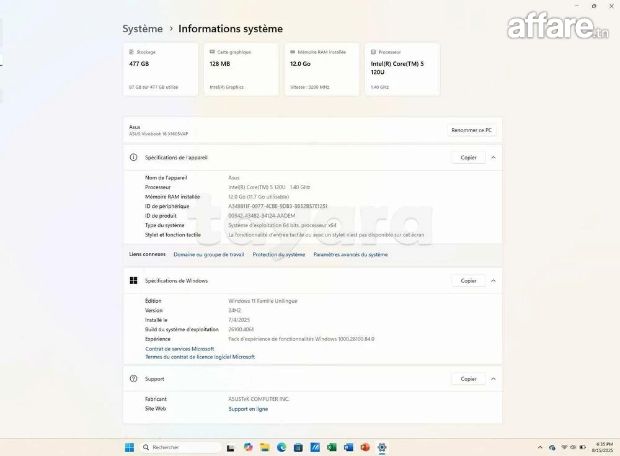Screen dimensions: 620x456
Task: Copy the device specifications
Action: (x=468, y=158)
